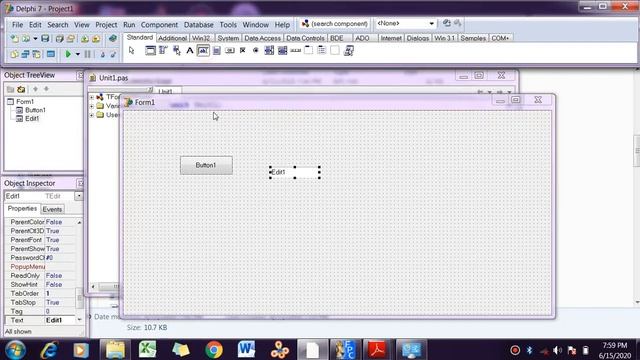Open Microsoft Word from the taskbar
This screenshot has width=640, height=360.
click(x=247, y=350)
